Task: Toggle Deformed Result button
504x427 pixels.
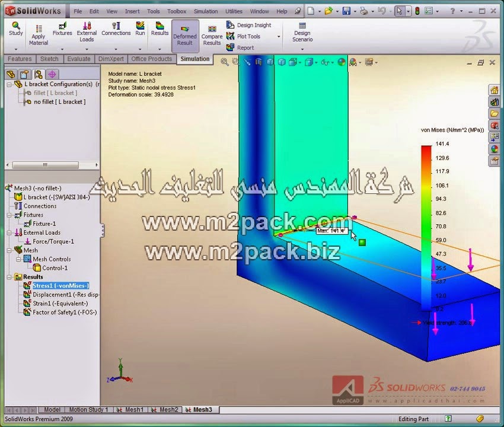Action: coord(185,36)
